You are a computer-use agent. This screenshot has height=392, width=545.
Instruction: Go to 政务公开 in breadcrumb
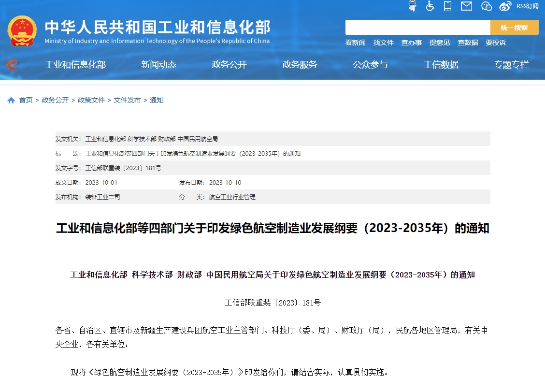tap(55, 100)
